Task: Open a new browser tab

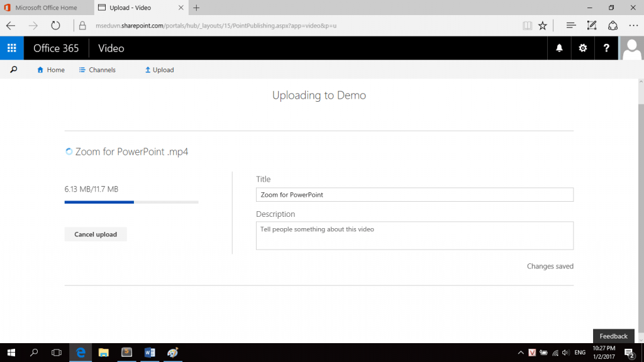Action: [x=196, y=8]
